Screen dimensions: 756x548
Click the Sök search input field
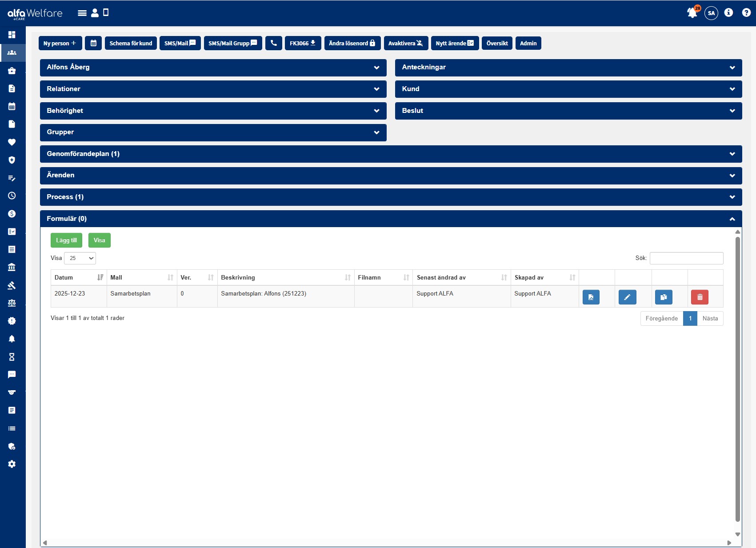[x=686, y=258]
